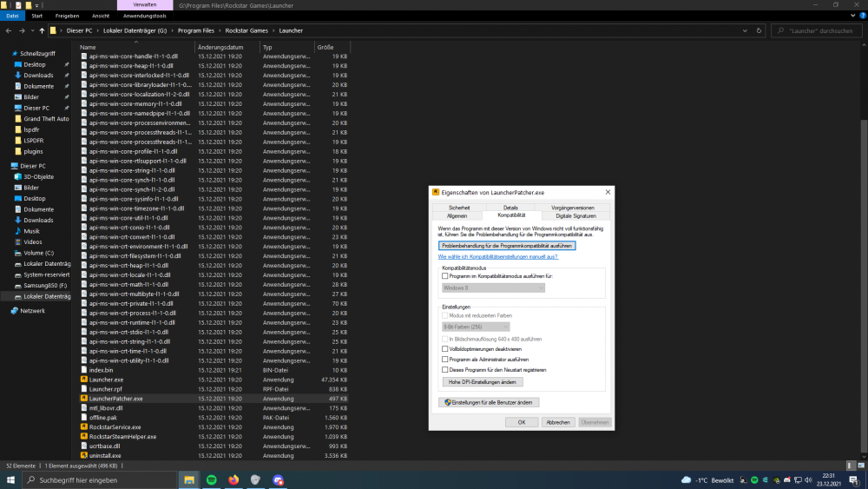Toggle Vollbildoptimierungen deaktivieren checkbox
868x489 pixels.
(444, 349)
